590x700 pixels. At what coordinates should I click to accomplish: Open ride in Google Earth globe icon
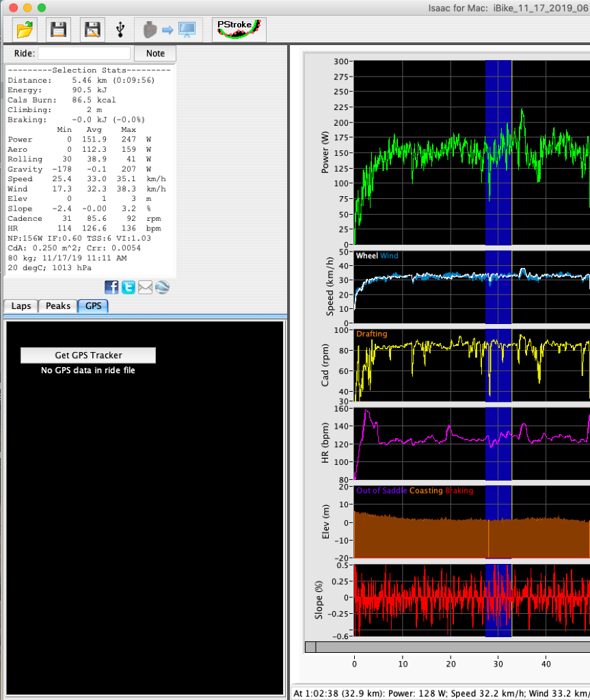click(162, 287)
